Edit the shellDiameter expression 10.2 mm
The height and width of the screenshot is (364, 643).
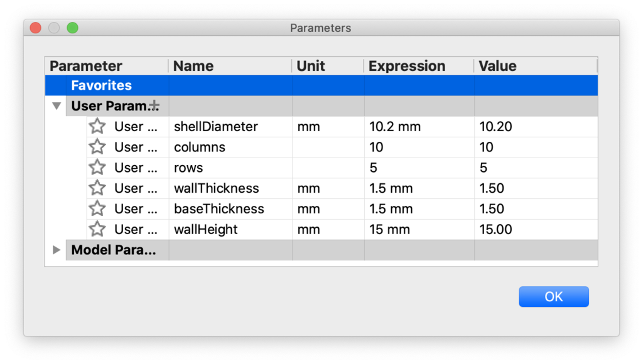click(395, 127)
